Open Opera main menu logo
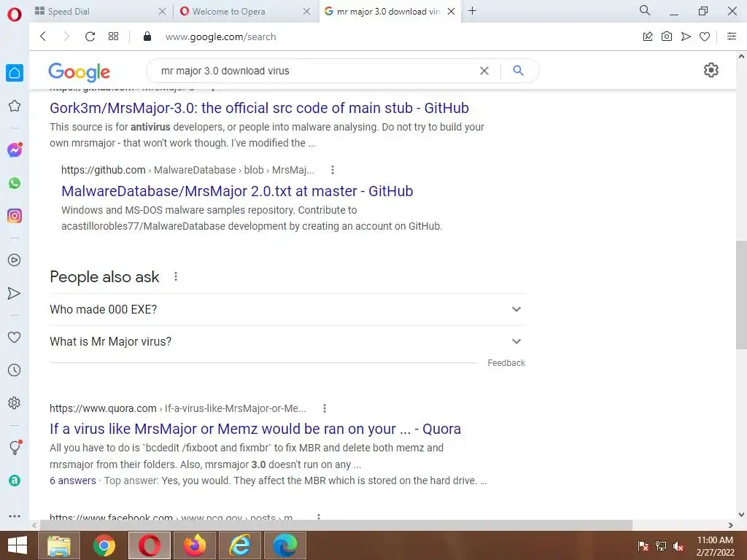 [x=15, y=15]
